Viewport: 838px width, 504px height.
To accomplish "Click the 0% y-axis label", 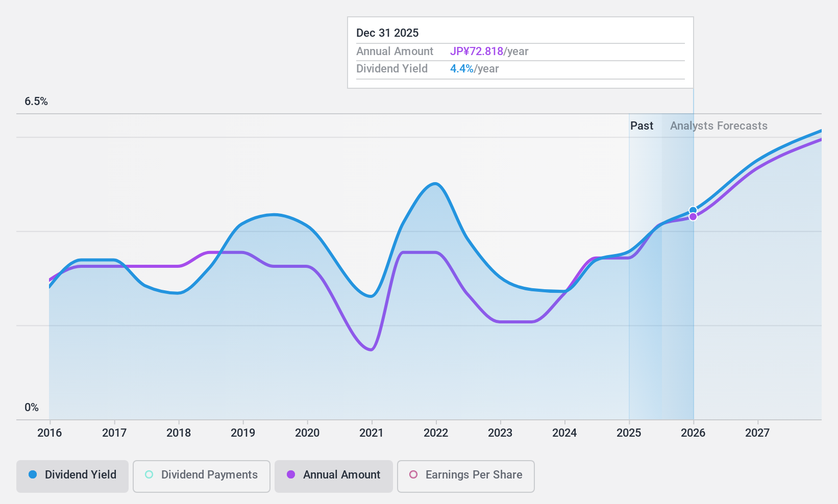I will [x=32, y=408].
